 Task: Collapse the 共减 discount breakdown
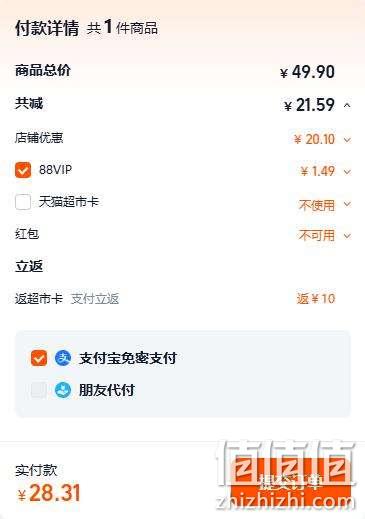click(x=347, y=106)
